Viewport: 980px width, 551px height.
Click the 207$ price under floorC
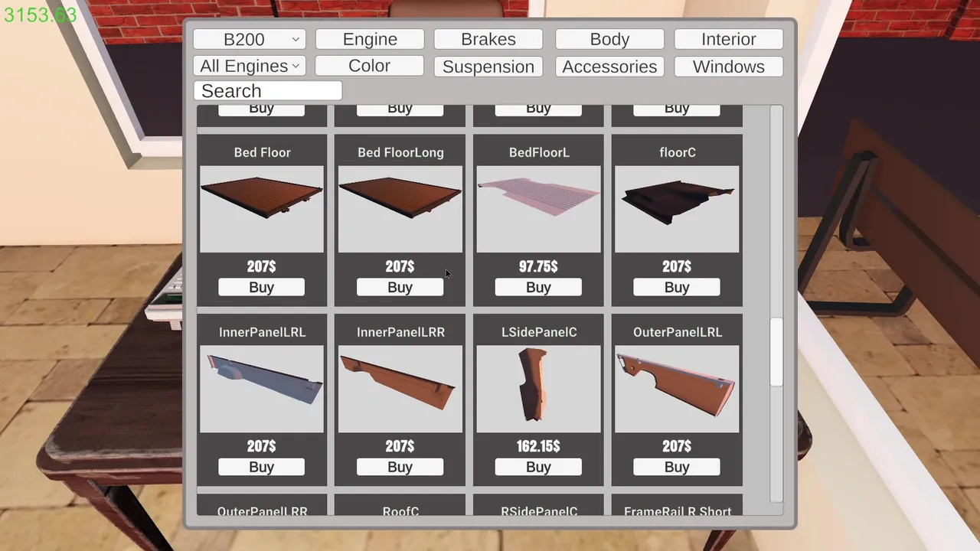pos(677,266)
